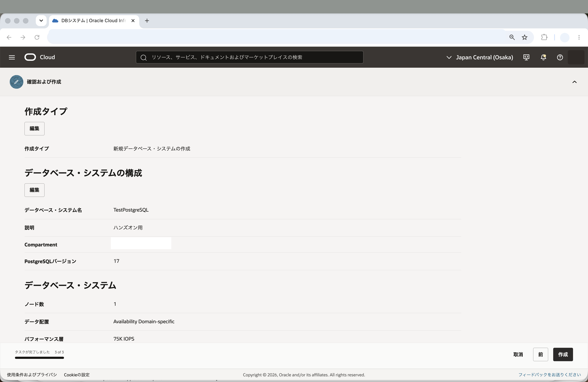588x382 pixels.
Task: Click the Availability Domain-specific value
Action: [x=144, y=322]
